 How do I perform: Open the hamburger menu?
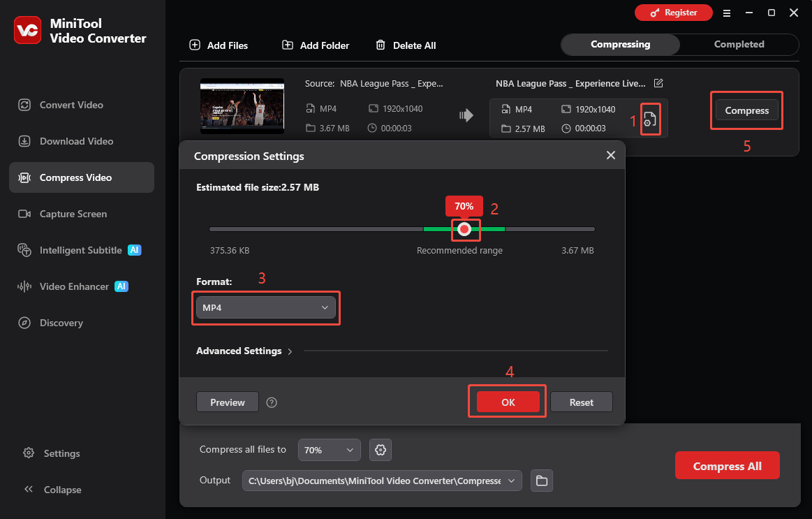(x=727, y=13)
